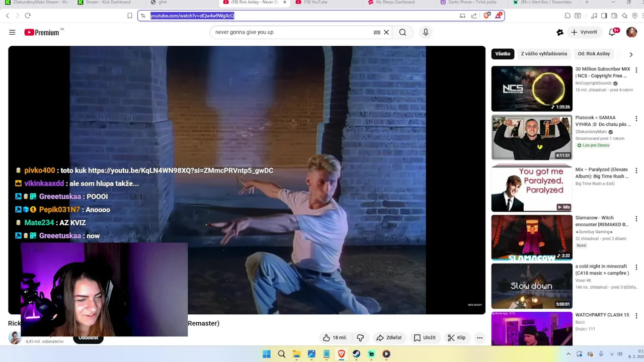644x362 pixels.
Task: Open options for Mix – Paralyzed
Action: (636, 171)
